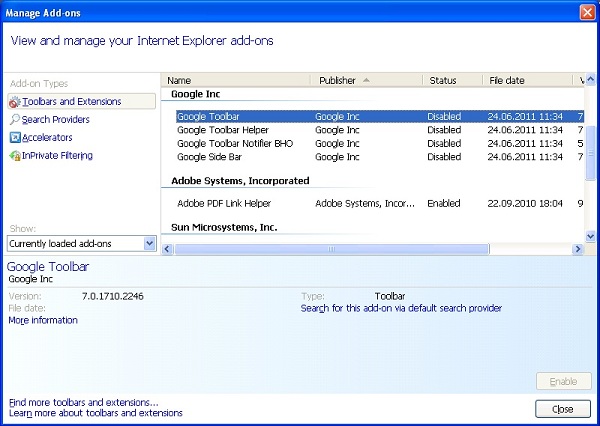
Task: Click the vertical scrollbar thumb
Action: 590,153
